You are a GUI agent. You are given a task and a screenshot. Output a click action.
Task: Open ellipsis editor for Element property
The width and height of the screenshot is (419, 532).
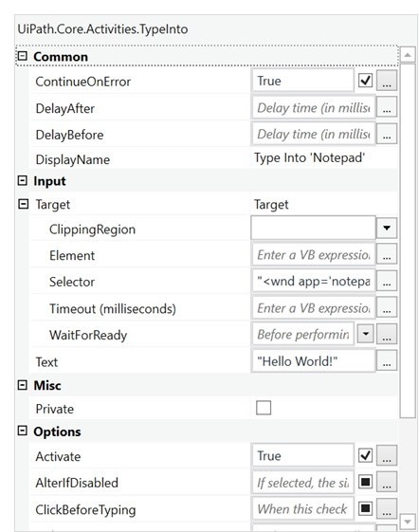click(387, 255)
